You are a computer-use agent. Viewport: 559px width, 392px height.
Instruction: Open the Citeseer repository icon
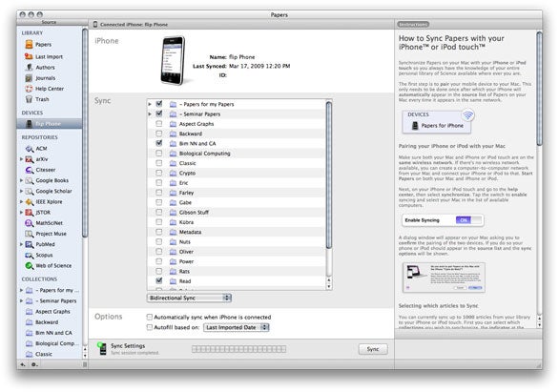30,170
